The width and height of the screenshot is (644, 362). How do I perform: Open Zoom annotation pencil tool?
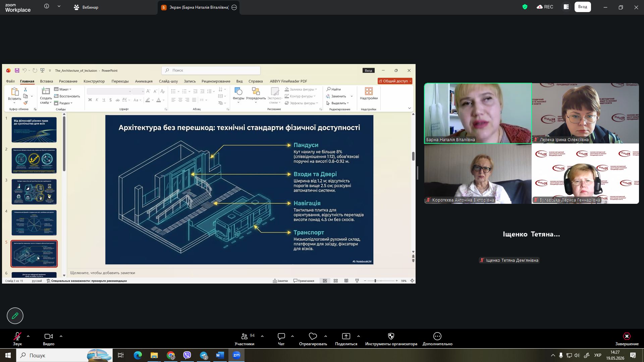click(x=15, y=316)
